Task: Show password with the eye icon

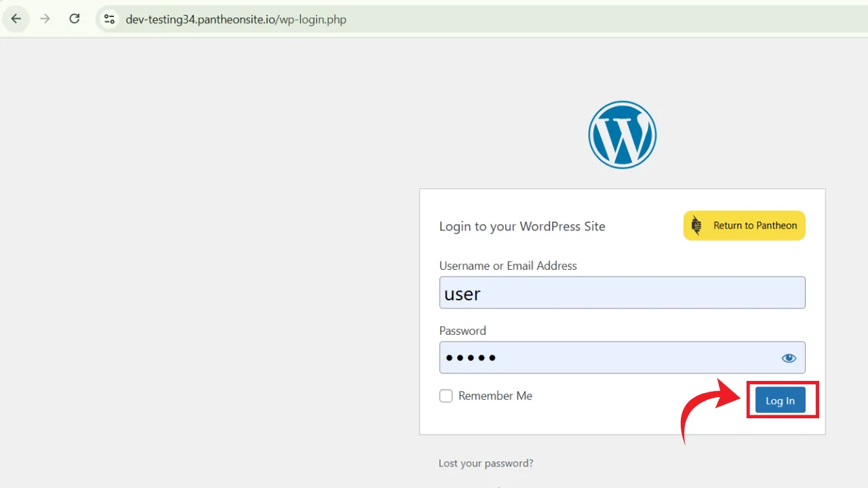Action: pos(789,358)
